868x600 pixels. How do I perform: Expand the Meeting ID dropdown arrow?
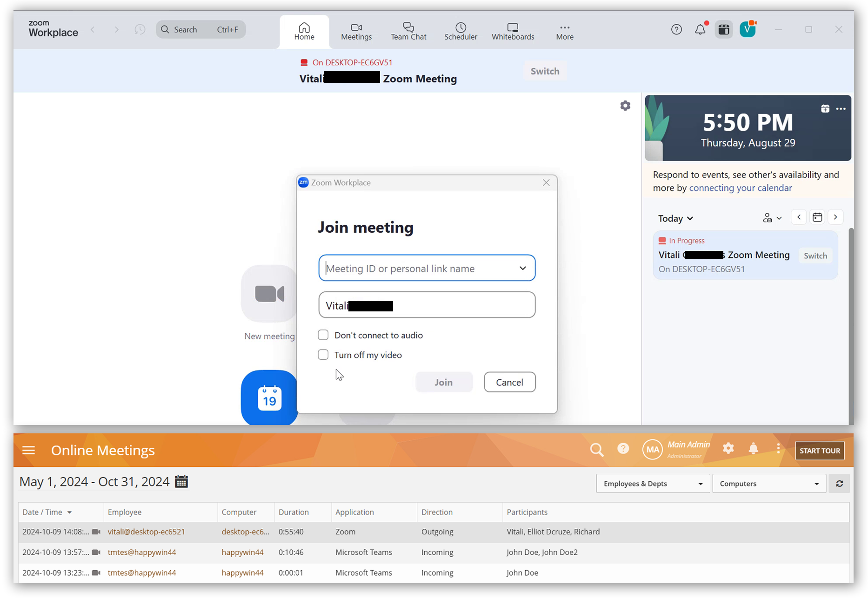[x=522, y=268]
